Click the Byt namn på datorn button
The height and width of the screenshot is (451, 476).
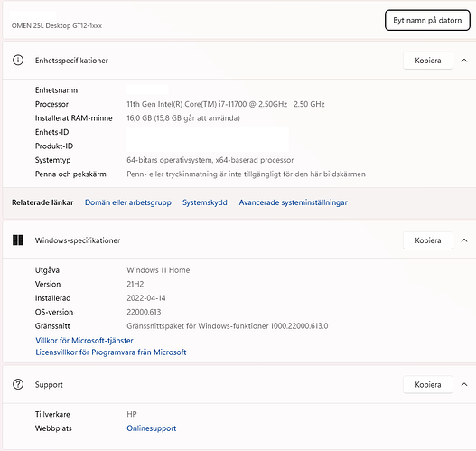click(x=427, y=21)
